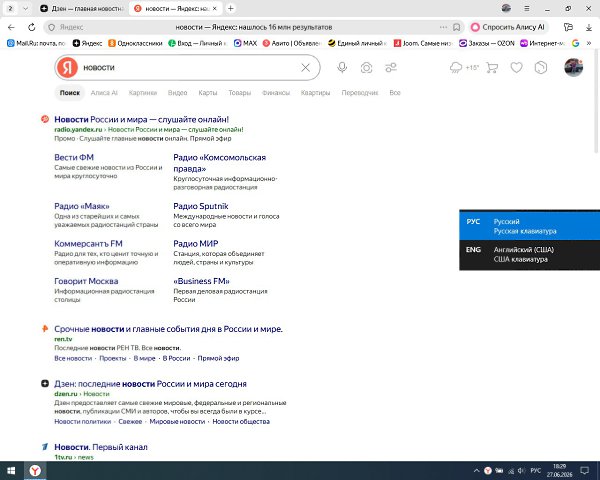Click Yandex Browser taskbar icon

coord(35,470)
